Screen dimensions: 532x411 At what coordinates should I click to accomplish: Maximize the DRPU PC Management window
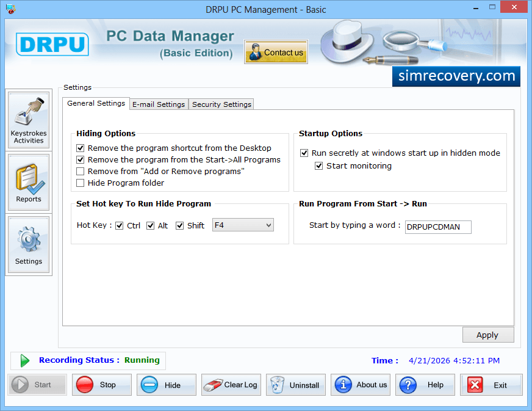click(x=492, y=7)
